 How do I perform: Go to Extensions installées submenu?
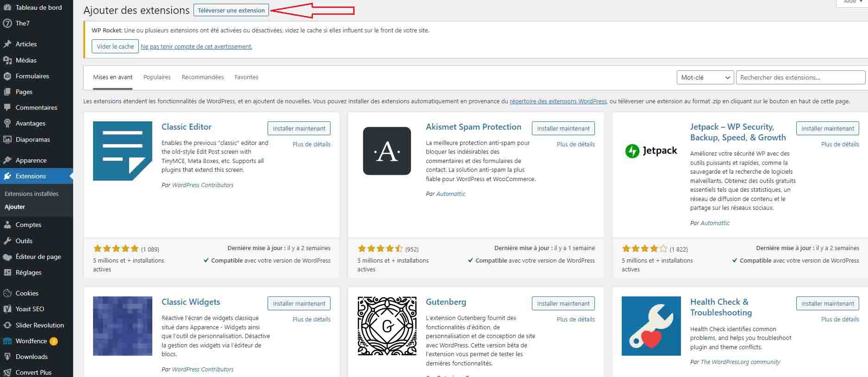coord(31,194)
